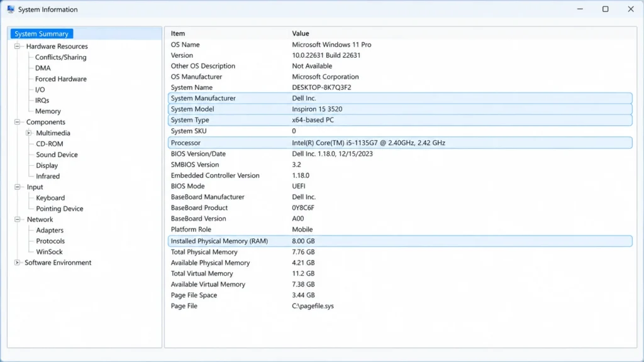Screen dimensions: 644x362
Task: Expand the Multimedia node
Action: tap(28, 133)
